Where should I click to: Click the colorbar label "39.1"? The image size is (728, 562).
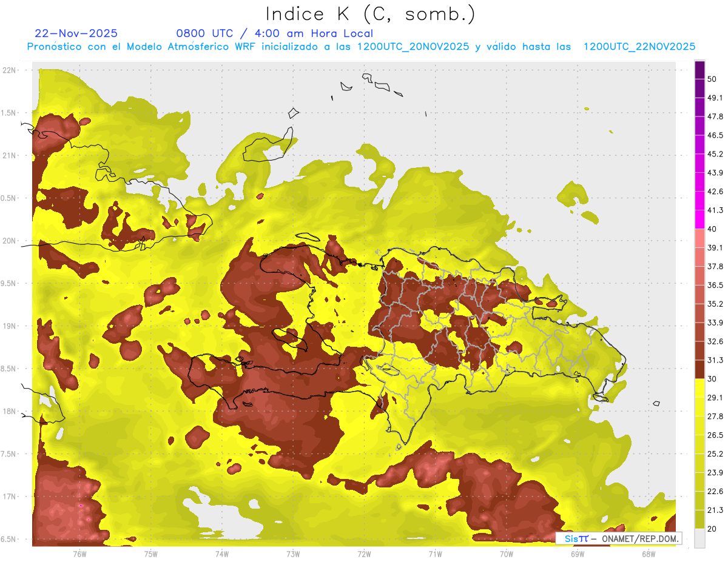point(715,247)
